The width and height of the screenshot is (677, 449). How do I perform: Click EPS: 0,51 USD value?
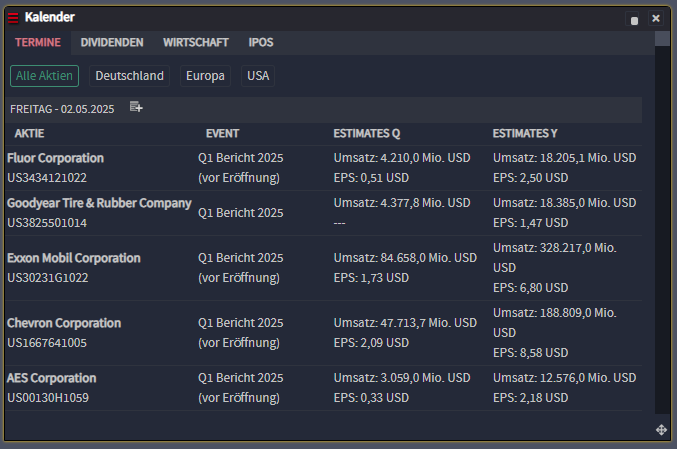[371, 178]
